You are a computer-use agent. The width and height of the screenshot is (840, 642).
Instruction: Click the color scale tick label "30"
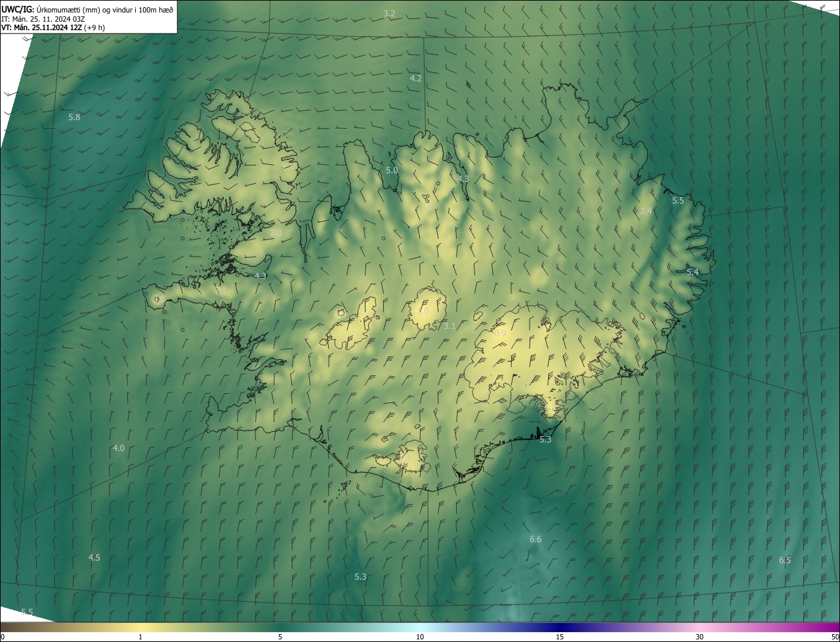pos(700,637)
